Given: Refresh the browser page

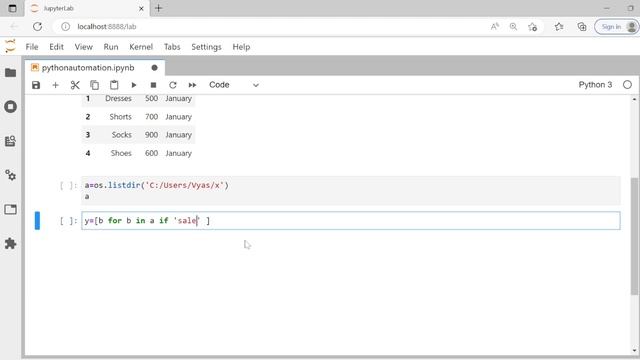Looking at the screenshot, I should (38, 27).
